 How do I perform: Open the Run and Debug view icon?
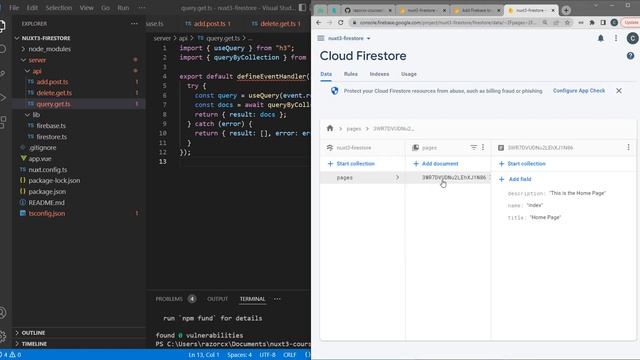pos(2,98)
